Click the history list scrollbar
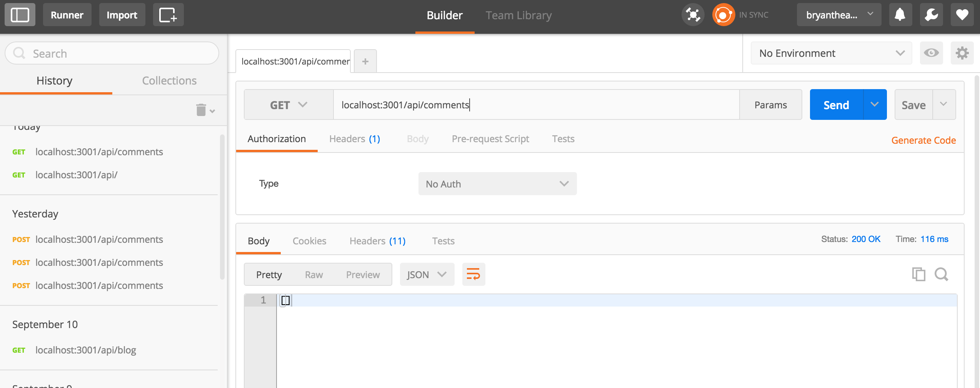The image size is (980, 388). click(x=222, y=207)
